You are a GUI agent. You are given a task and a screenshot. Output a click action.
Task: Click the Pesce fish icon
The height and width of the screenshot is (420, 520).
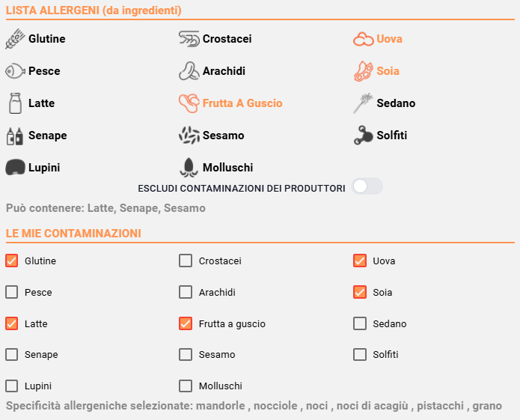coord(15,71)
